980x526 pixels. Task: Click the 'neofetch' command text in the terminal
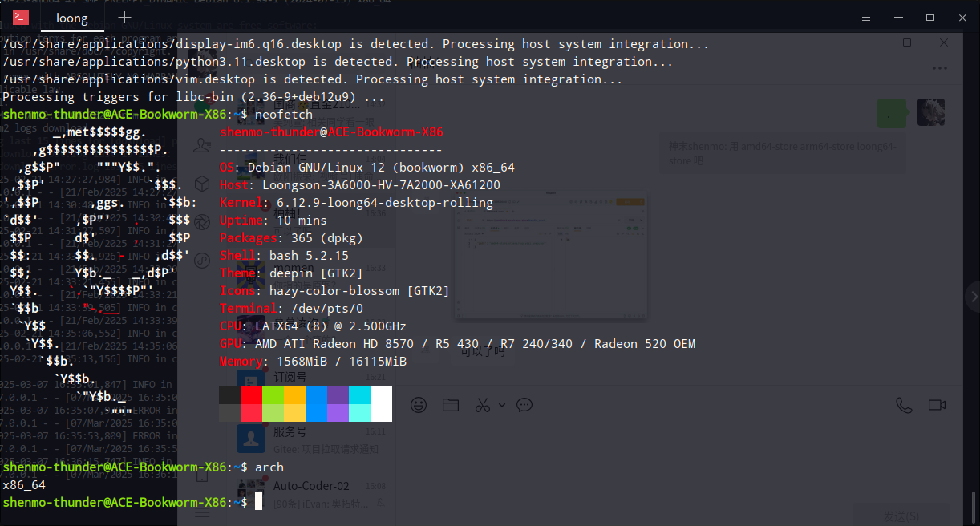285,115
